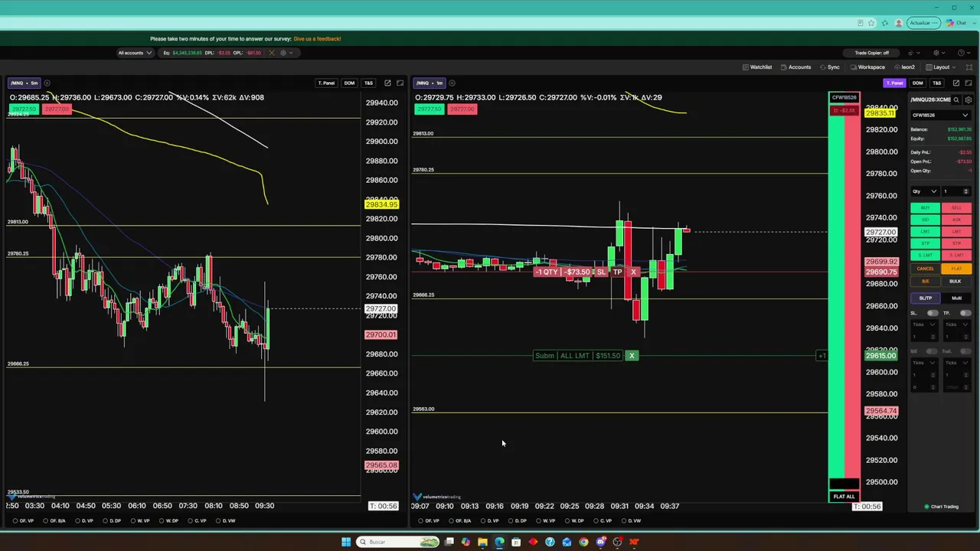Toggle D. VW on the 1m chart
Viewport: 980px width, 551px height.
(x=632, y=521)
